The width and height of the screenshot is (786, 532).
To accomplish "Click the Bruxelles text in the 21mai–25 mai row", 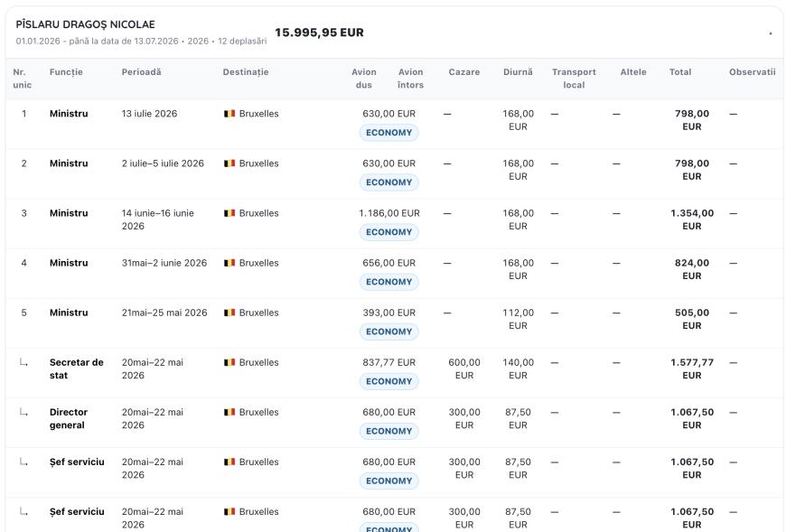I will (x=258, y=313).
